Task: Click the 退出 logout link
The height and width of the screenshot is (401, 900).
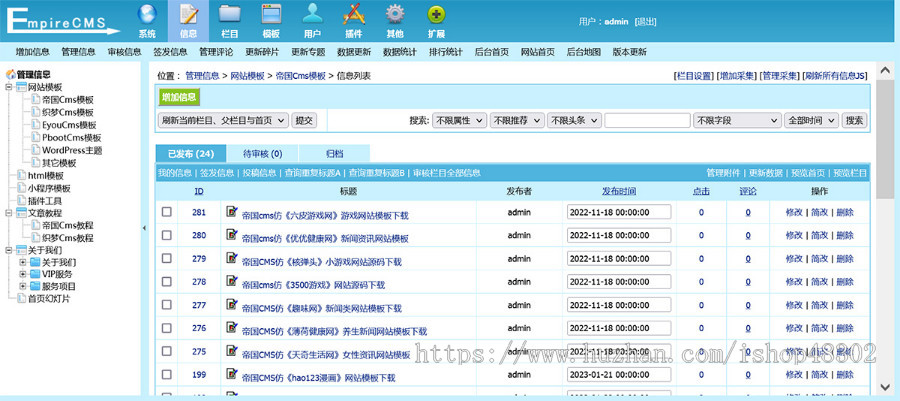Action: click(646, 21)
